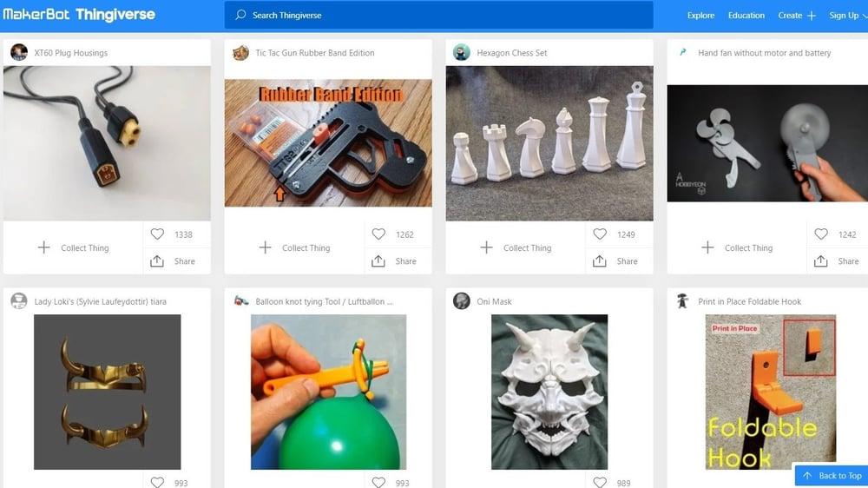Viewport: 868px width, 488px height.
Task: Expand the Sign Up dropdown
Action: pos(847,16)
